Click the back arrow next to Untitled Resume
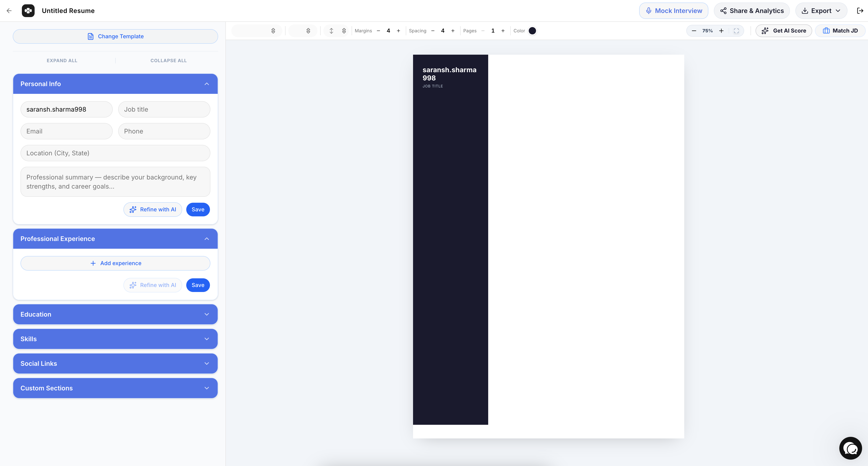Viewport: 868px width, 466px height. 9,10
